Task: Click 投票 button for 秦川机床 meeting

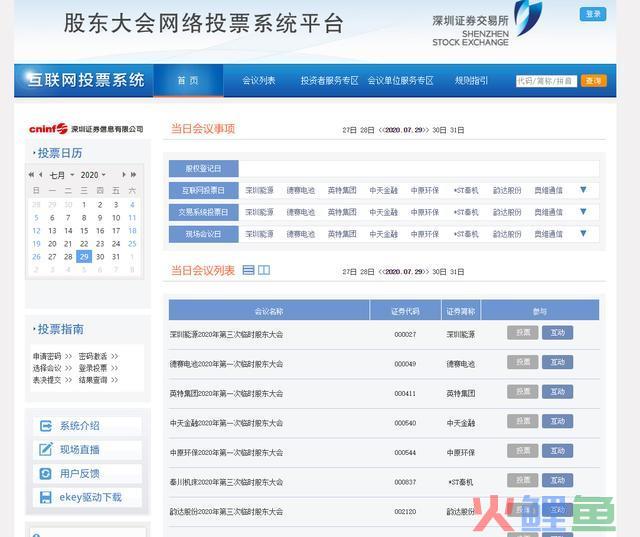Action: coord(523,480)
